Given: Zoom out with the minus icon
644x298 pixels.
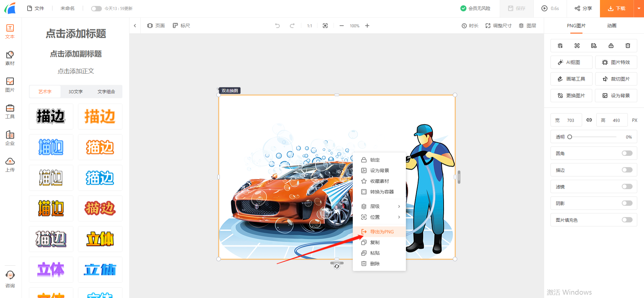Looking at the screenshot, I should tap(342, 26).
